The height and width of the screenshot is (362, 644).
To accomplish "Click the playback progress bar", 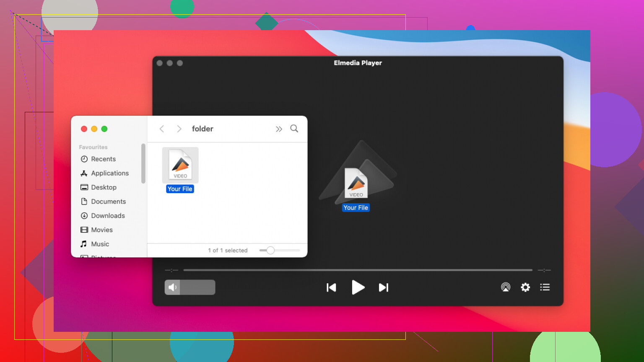I will click(x=358, y=270).
